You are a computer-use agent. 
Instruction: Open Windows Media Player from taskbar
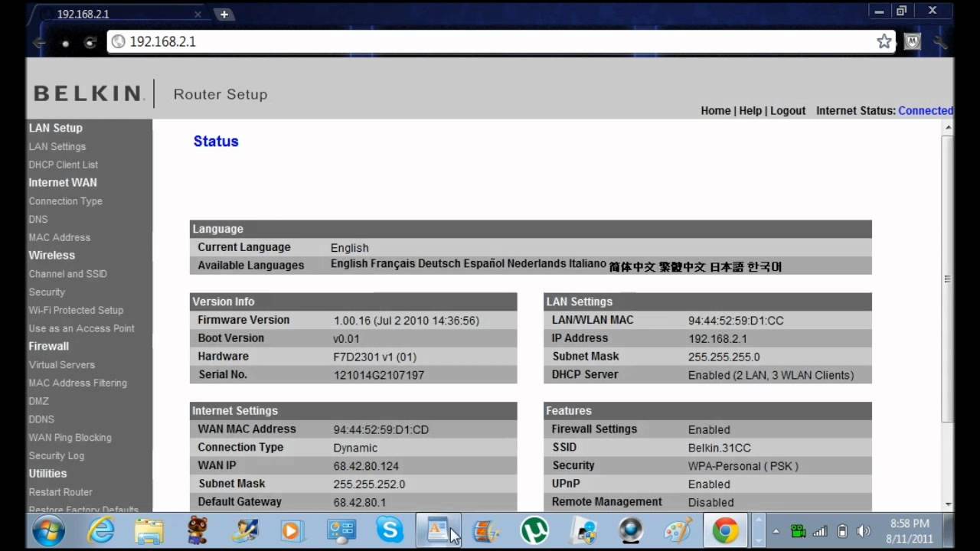(x=292, y=530)
